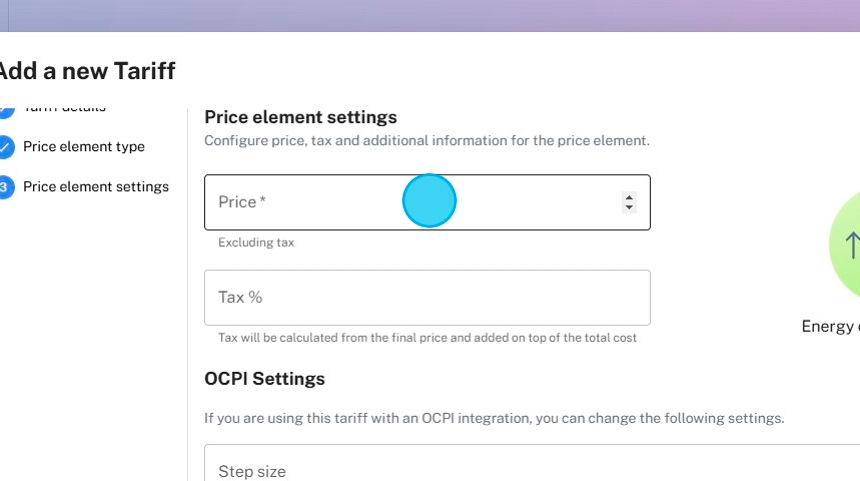Click the Add a new Tariff title

86,71
